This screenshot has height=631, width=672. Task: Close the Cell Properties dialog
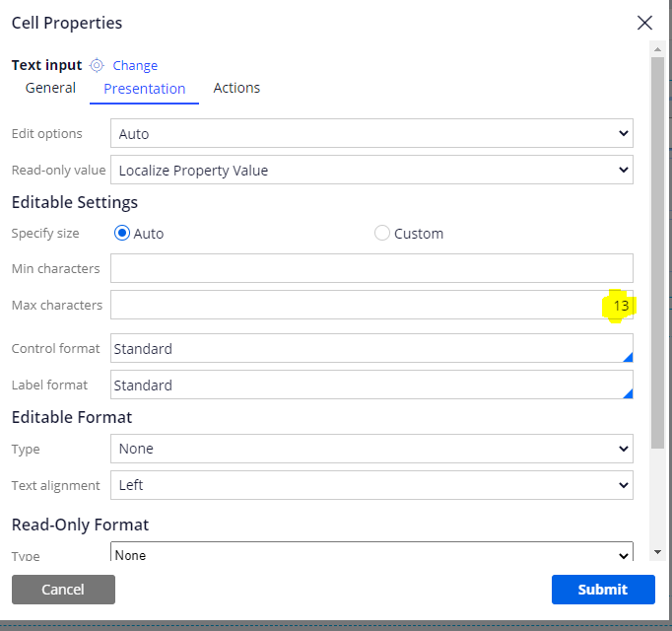point(644,23)
